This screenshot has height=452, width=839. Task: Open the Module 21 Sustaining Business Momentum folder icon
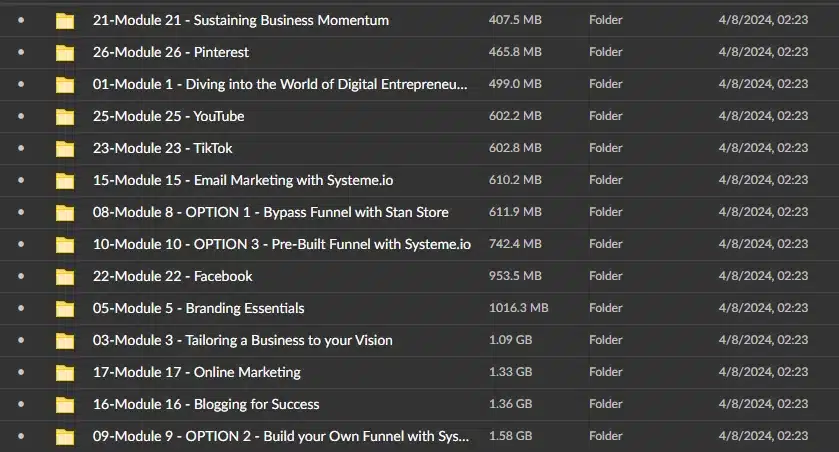tap(65, 21)
